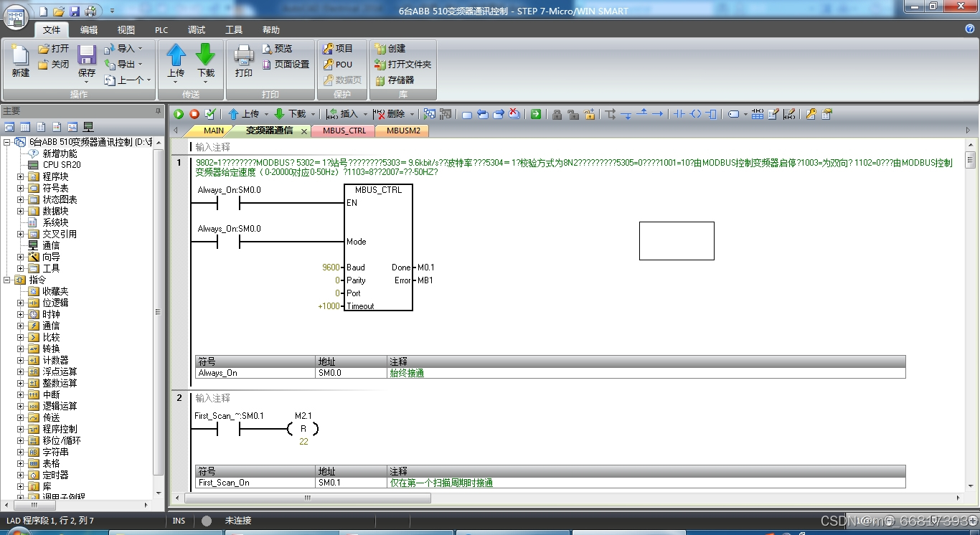This screenshot has height=535, width=980.
Task: Click the STEP 7 application menu orb
Action: click(17, 18)
